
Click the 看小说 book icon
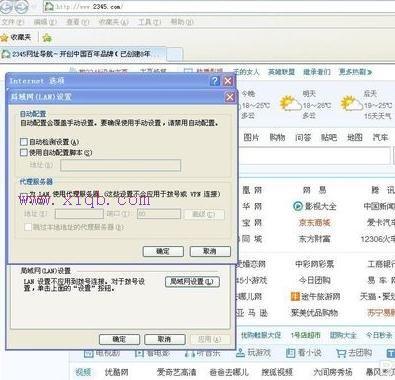(291, 353)
